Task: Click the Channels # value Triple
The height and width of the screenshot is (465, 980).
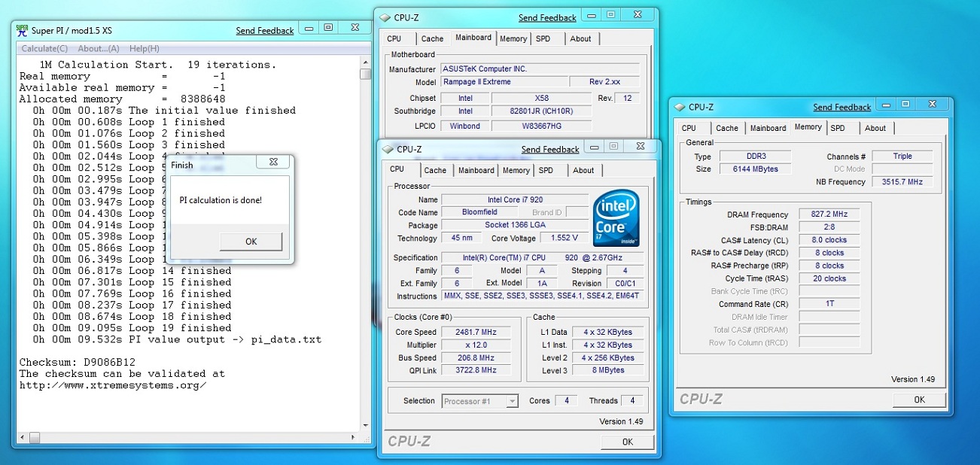Action: (x=902, y=157)
